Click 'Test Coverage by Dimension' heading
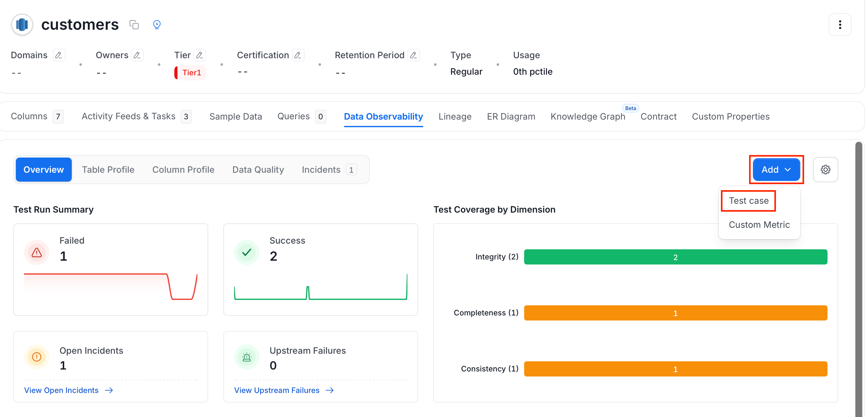868x417 pixels. coord(494,210)
